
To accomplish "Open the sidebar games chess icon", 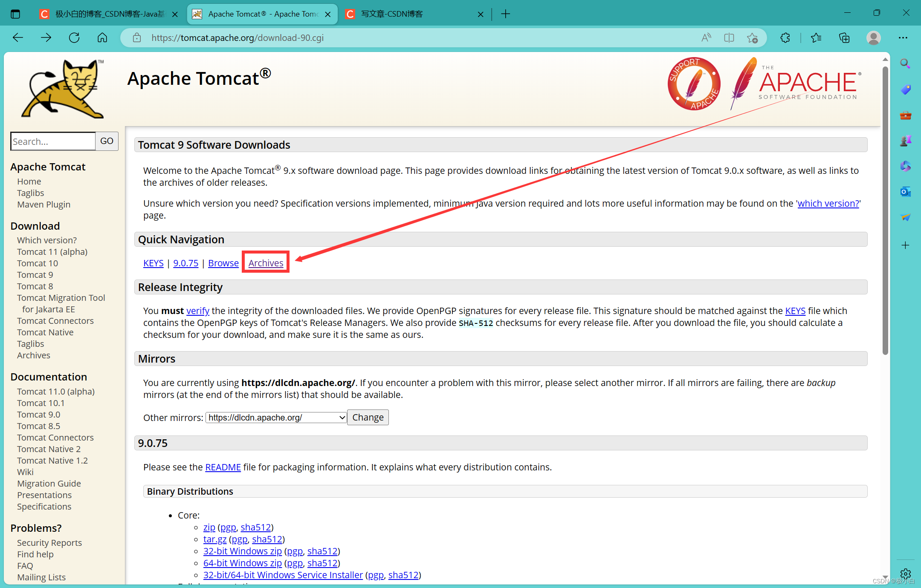I will click(x=905, y=141).
